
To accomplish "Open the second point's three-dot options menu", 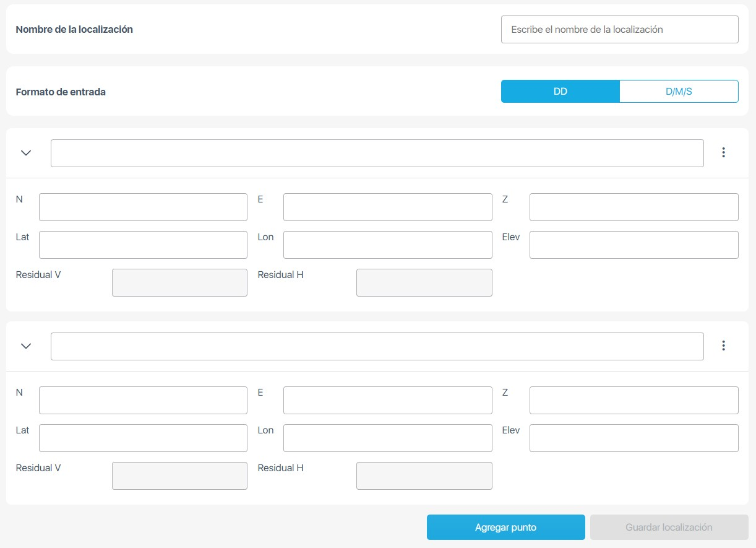I will pyautogui.click(x=723, y=346).
